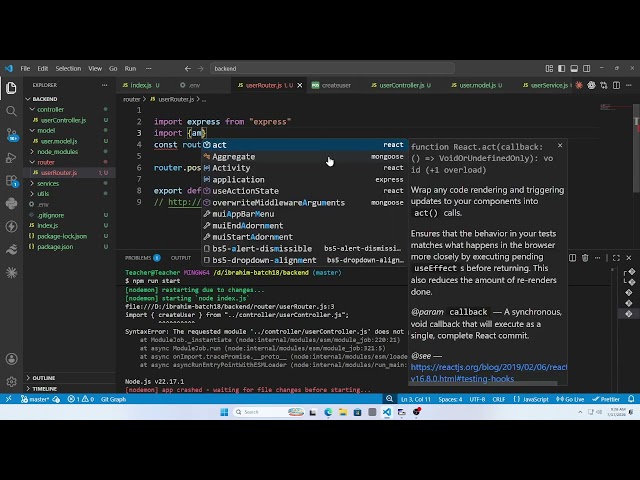Click the master branch in status bar
Image resolution: width=640 pixels, height=480 pixels.
point(36,399)
